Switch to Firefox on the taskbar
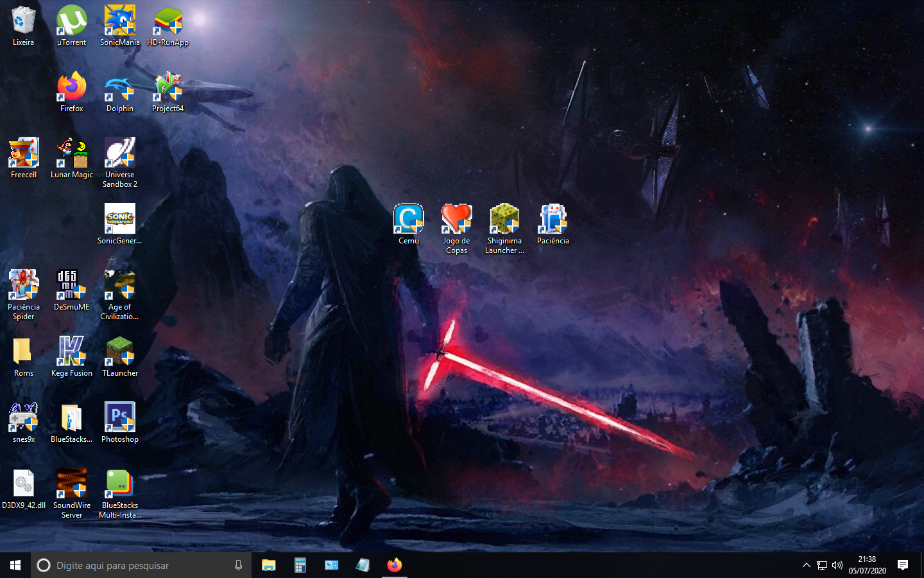The image size is (924, 578). (x=394, y=565)
